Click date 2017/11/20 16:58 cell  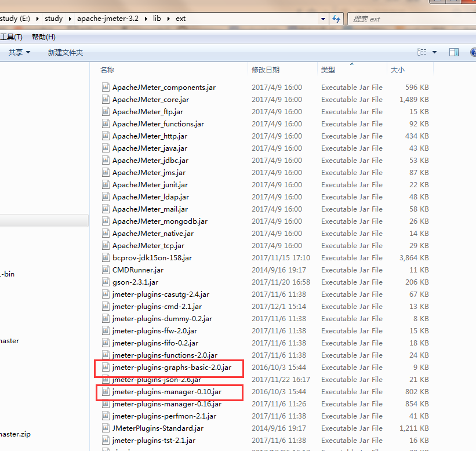(x=281, y=282)
